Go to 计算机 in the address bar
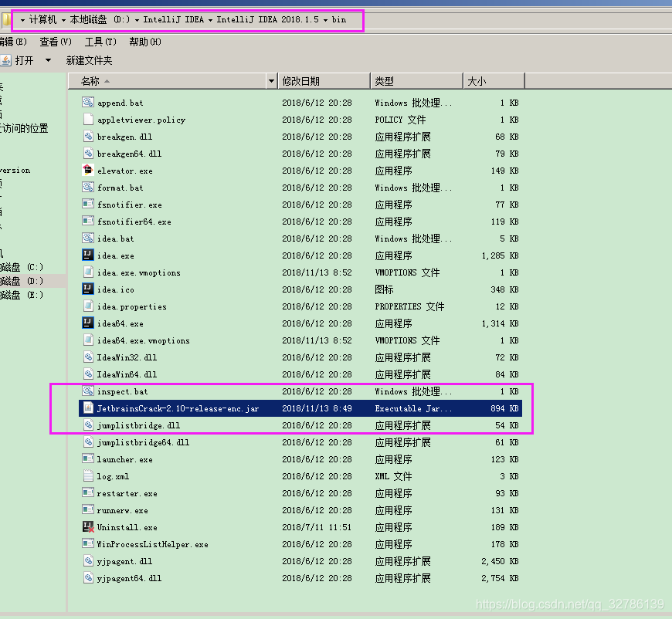The image size is (672, 619). pyautogui.click(x=42, y=20)
